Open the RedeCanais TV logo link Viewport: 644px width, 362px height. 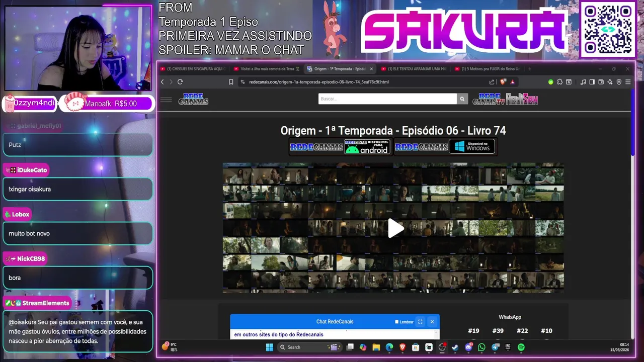coord(489,99)
